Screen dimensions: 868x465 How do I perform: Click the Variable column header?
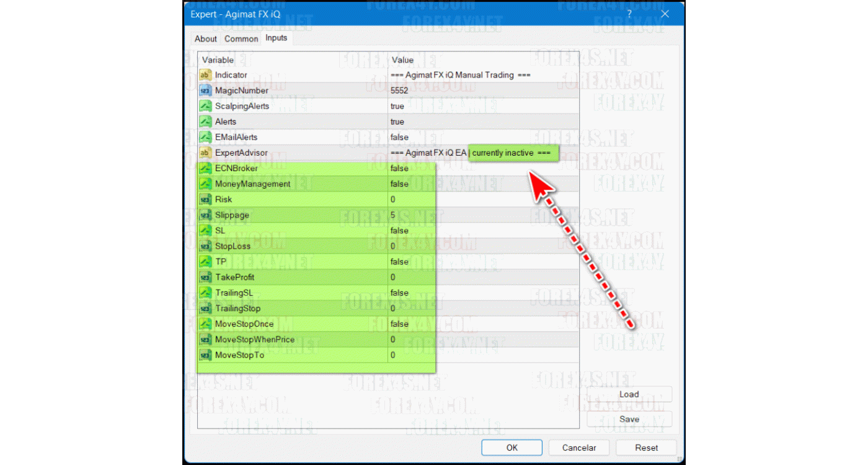coord(218,60)
